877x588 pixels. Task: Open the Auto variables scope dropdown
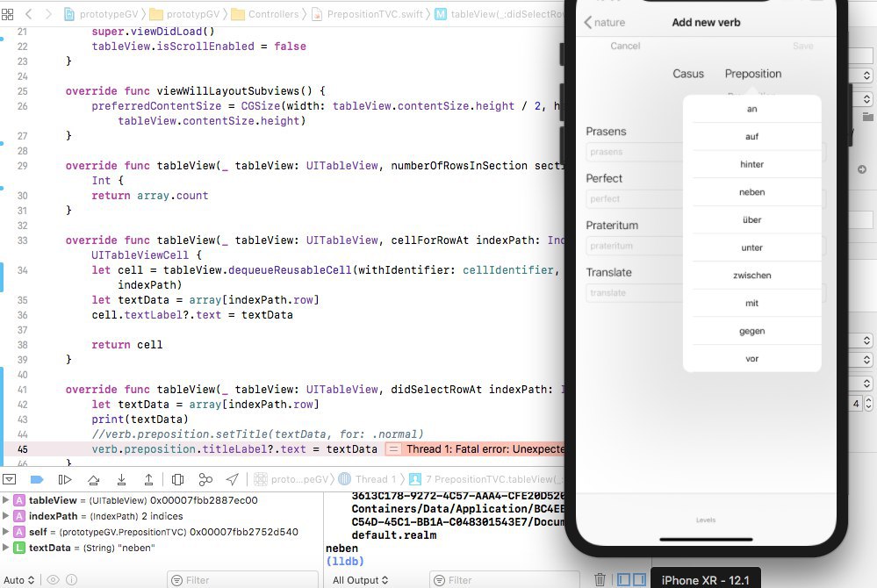(19, 580)
